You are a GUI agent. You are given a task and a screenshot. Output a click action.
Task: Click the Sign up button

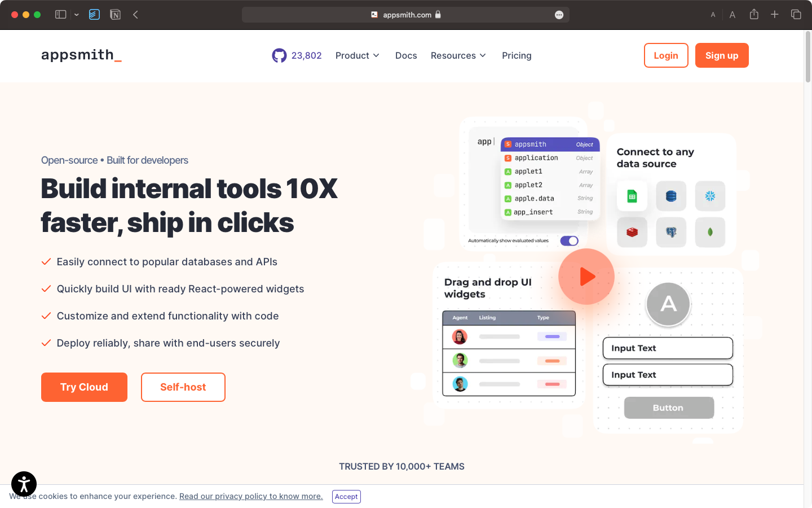pos(722,55)
